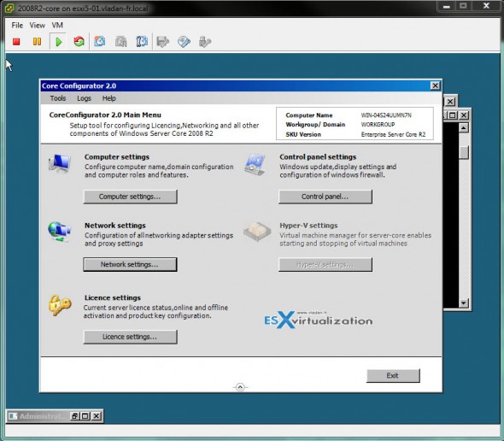The width and height of the screenshot is (504, 441).
Task: Click the USB device connection toolbar icon
Action: (205, 42)
